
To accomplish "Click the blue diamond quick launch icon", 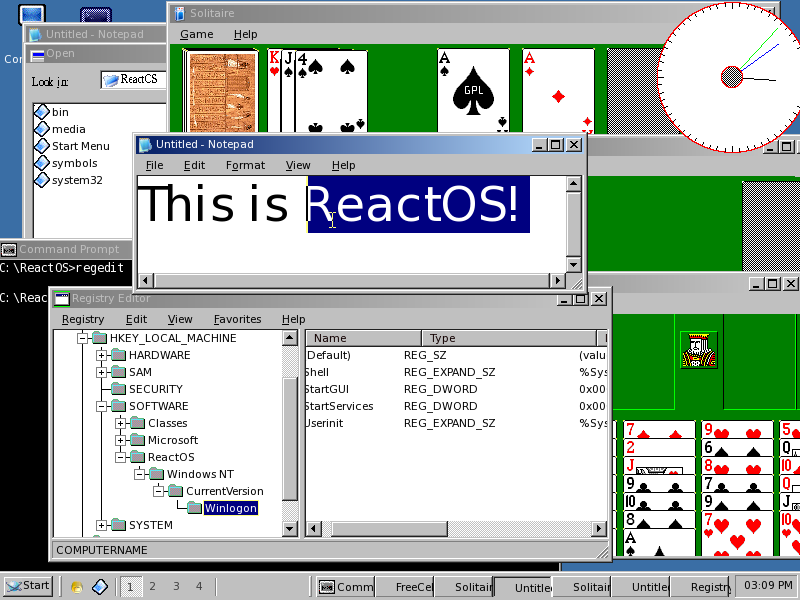I will 100,587.
